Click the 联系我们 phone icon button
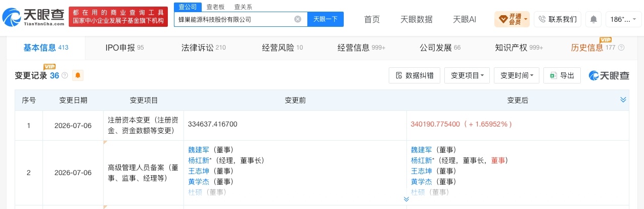644x209 pixels. 558,19
